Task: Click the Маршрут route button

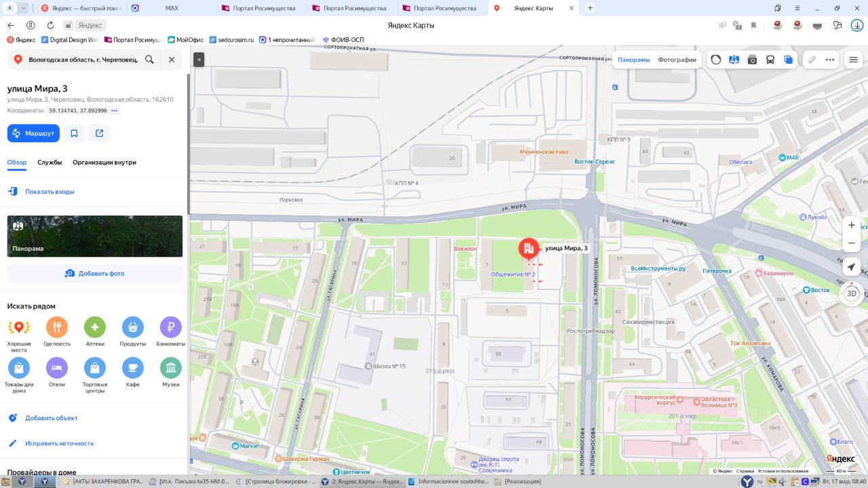Action: pos(33,134)
